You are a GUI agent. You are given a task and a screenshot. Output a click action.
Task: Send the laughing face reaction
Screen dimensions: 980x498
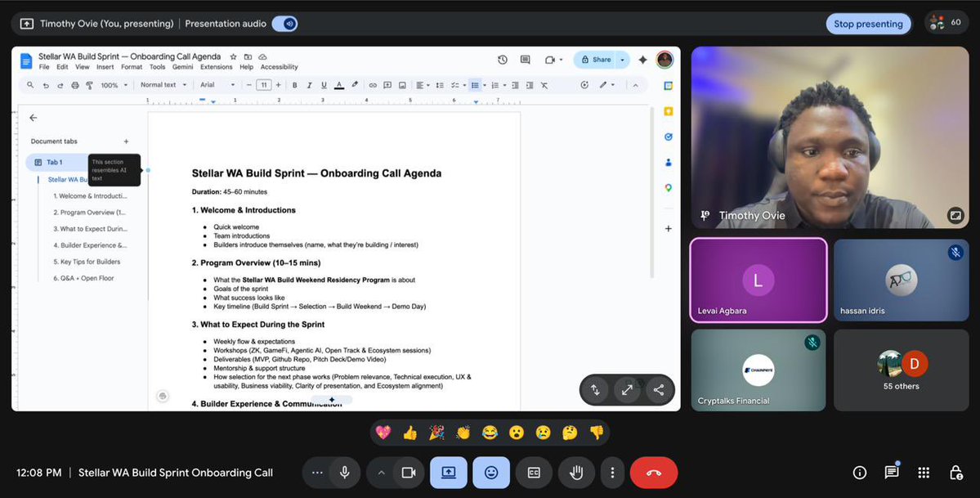tap(490, 433)
